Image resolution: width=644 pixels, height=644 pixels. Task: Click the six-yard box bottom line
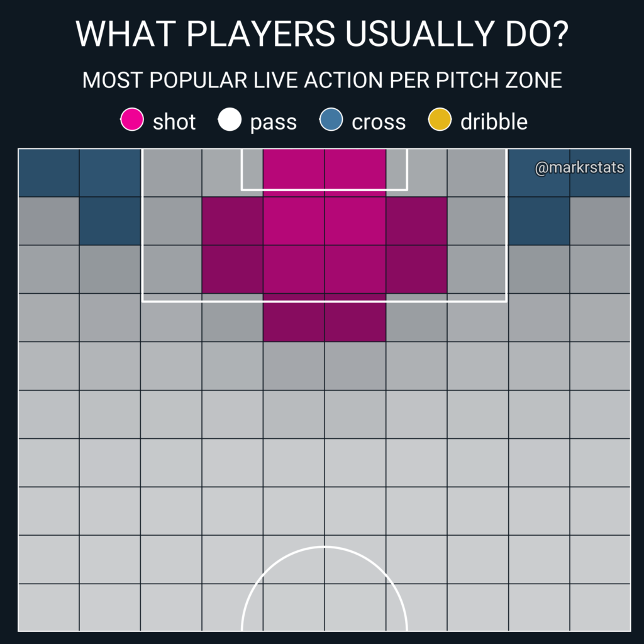point(325,190)
